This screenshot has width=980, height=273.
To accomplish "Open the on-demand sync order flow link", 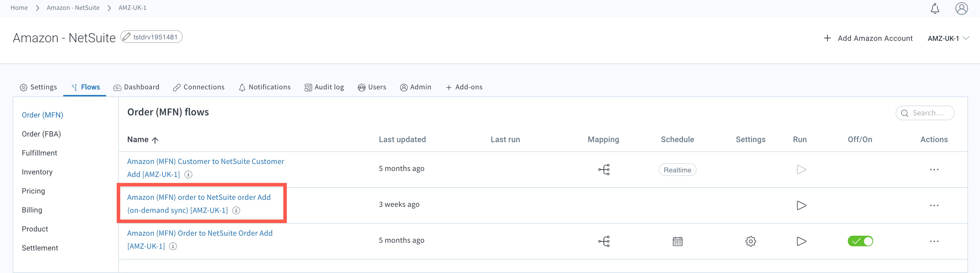I will [x=199, y=204].
